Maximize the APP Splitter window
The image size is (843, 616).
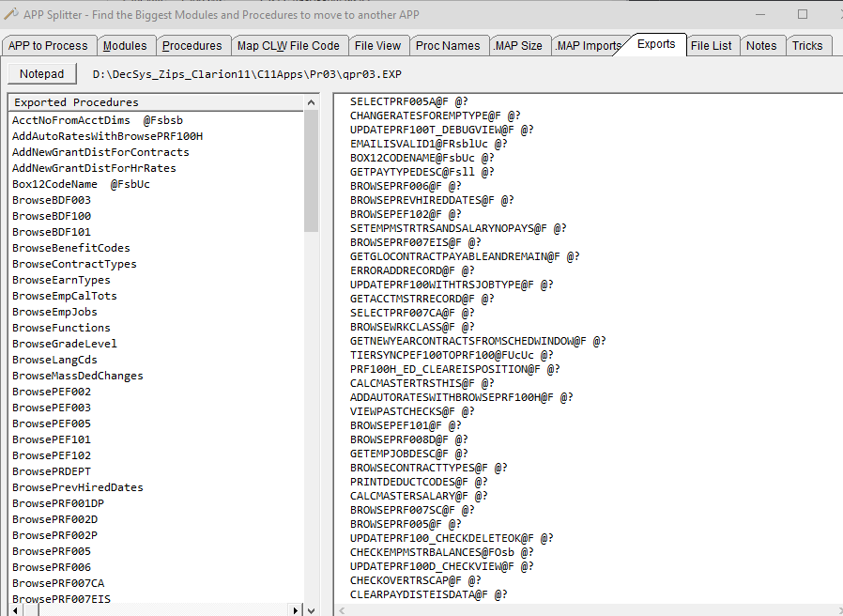[803, 14]
